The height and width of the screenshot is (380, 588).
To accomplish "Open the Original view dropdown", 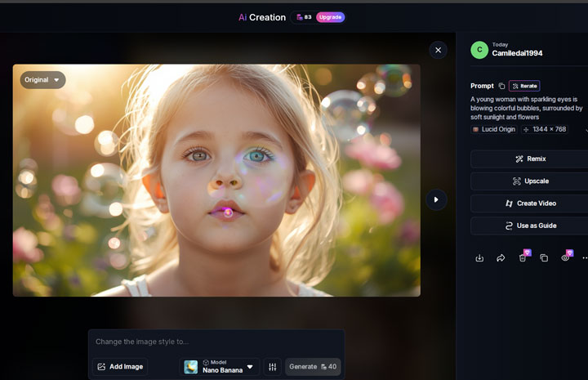I will [42, 80].
